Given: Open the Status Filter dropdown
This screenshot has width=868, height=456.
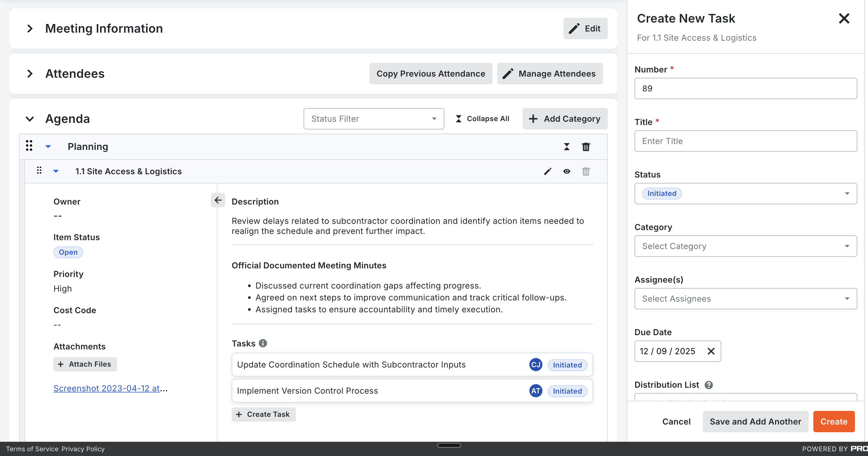Looking at the screenshot, I should (x=373, y=119).
